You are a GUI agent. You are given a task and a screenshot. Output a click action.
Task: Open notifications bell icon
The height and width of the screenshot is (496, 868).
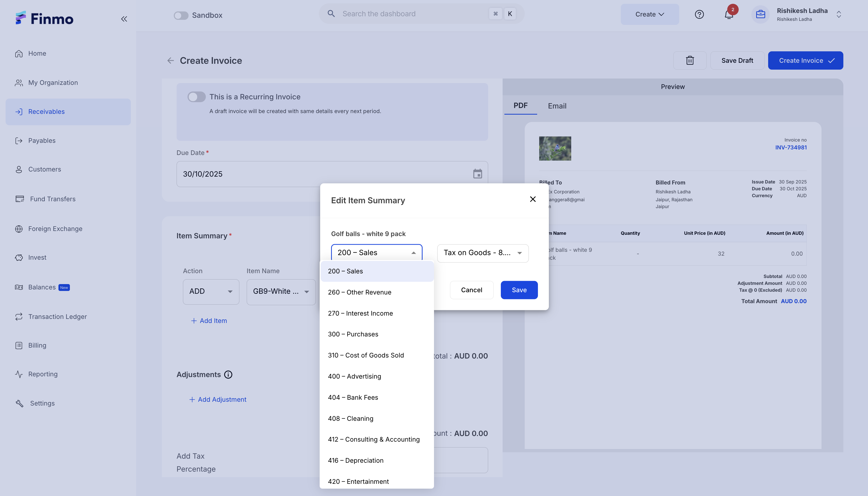[729, 15]
